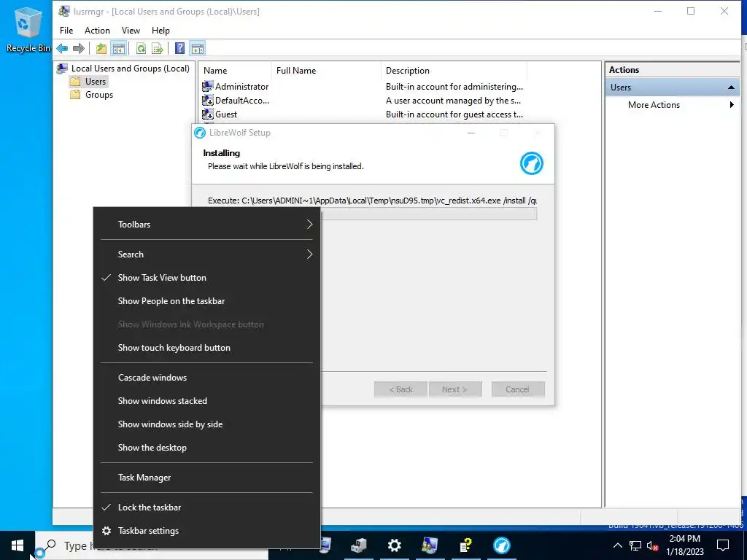747x560 pixels.
Task: Click the lusrmgr users icon on the taskbar
Action: (430, 545)
